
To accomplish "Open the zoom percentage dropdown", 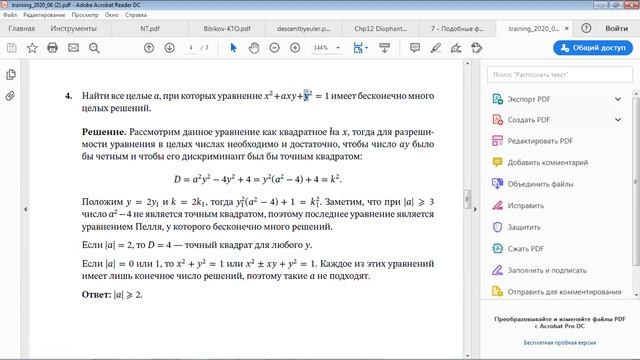I will (x=338, y=48).
